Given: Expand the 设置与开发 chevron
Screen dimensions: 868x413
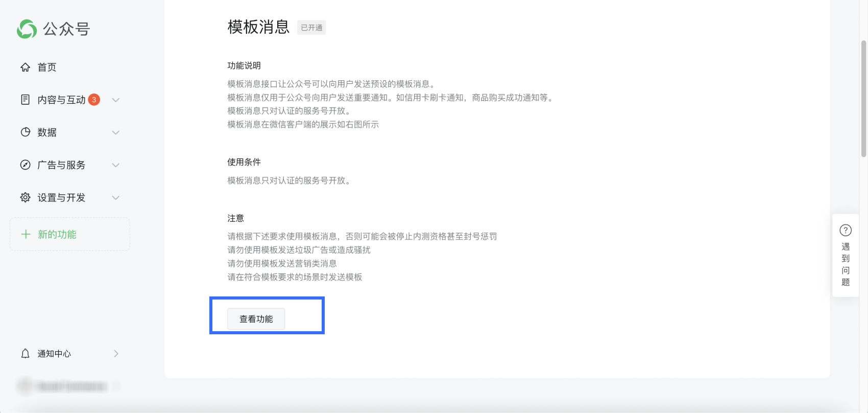Looking at the screenshot, I should [x=116, y=198].
